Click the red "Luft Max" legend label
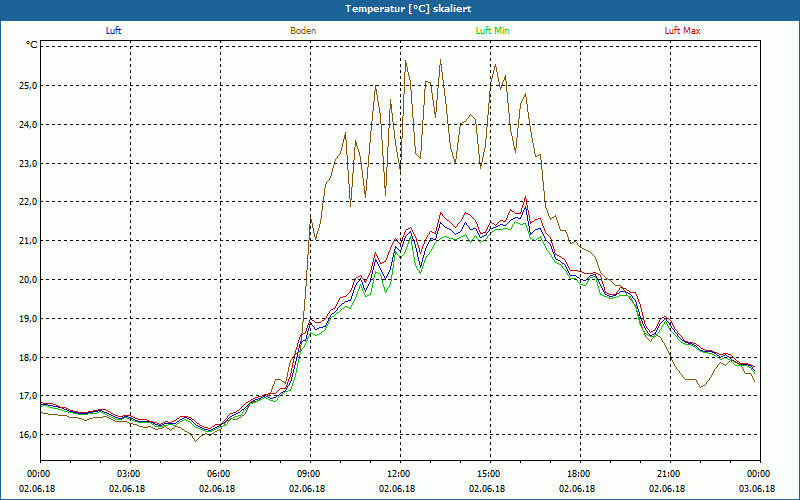Image resolution: width=800 pixels, height=500 pixels. pos(682,31)
